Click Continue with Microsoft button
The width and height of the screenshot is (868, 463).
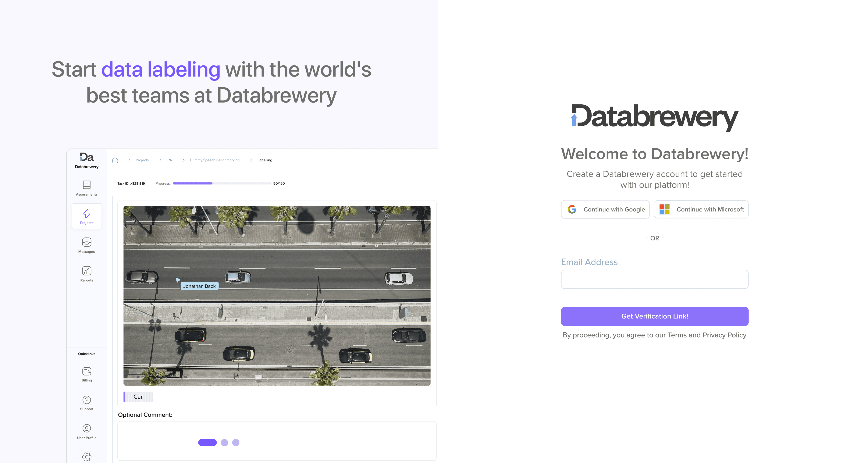[x=701, y=209]
